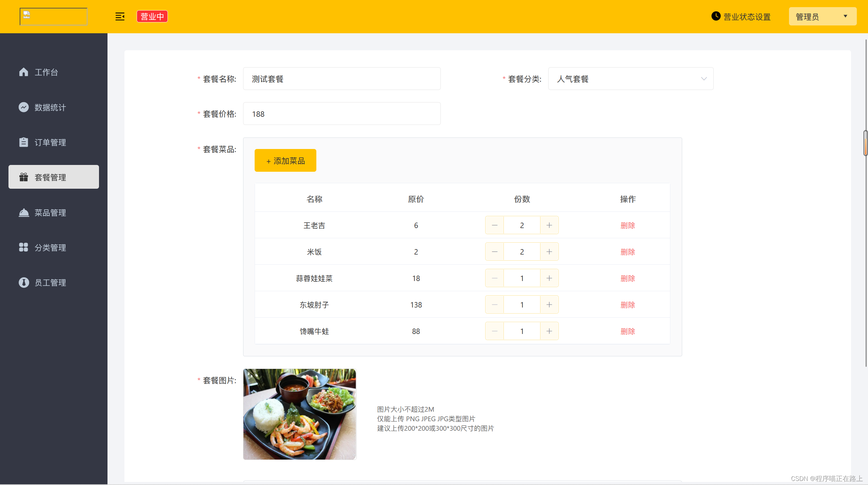This screenshot has height=485, width=868.
Task: Click the setmeal image thumbnail
Action: pyautogui.click(x=299, y=414)
